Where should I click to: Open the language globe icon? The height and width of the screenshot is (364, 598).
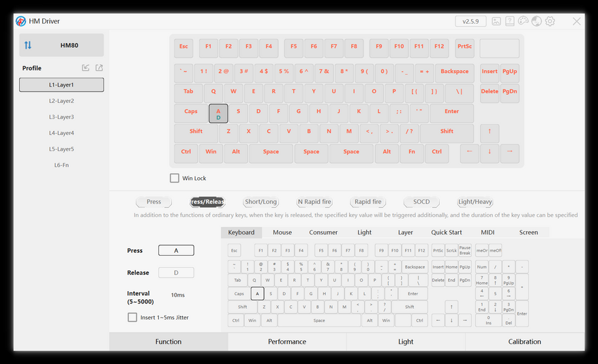tap(537, 21)
